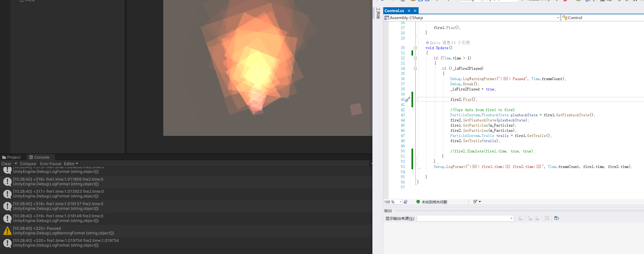
Task: Open the Code Cleanup broom icon
Action: pos(475,202)
